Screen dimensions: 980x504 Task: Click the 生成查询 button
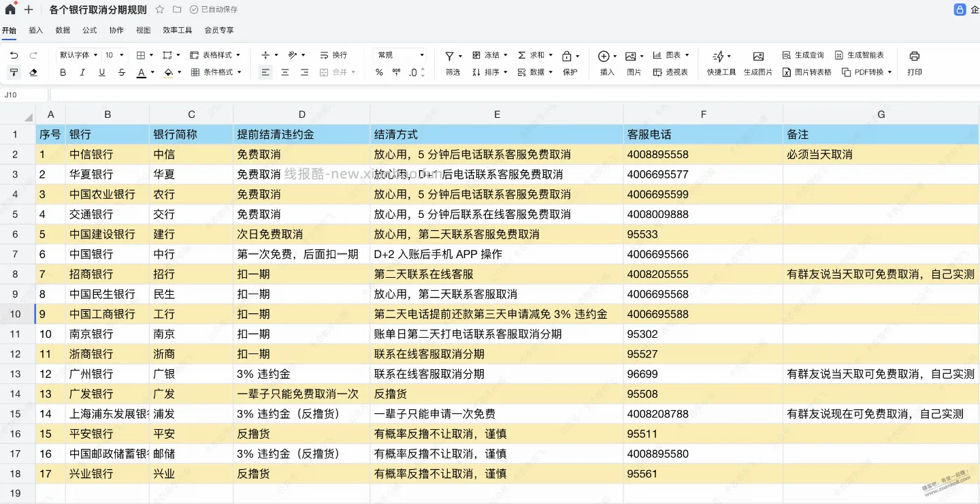tap(803, 55)
